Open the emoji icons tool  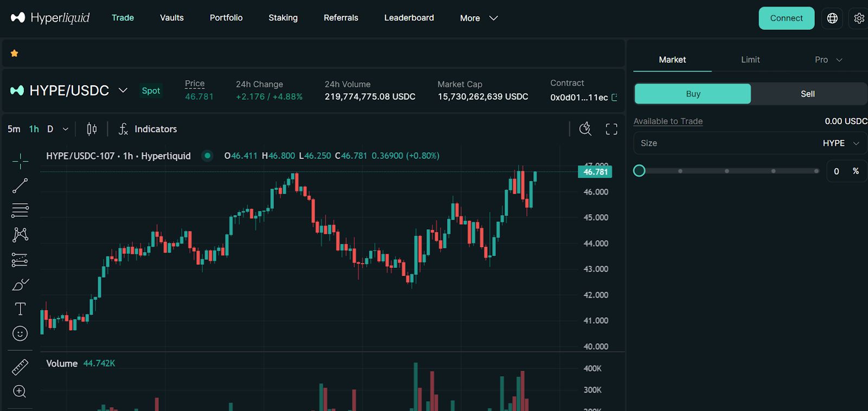(x=20, y=333)
